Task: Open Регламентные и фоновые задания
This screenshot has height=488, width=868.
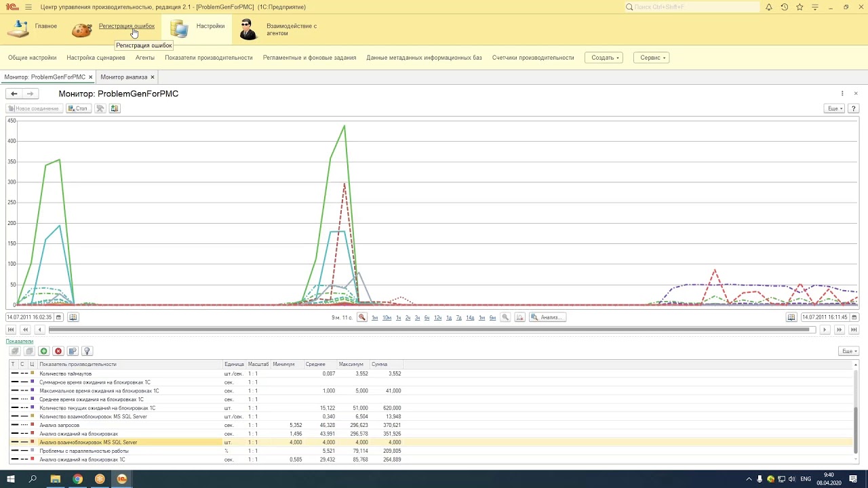Action: 309,58
